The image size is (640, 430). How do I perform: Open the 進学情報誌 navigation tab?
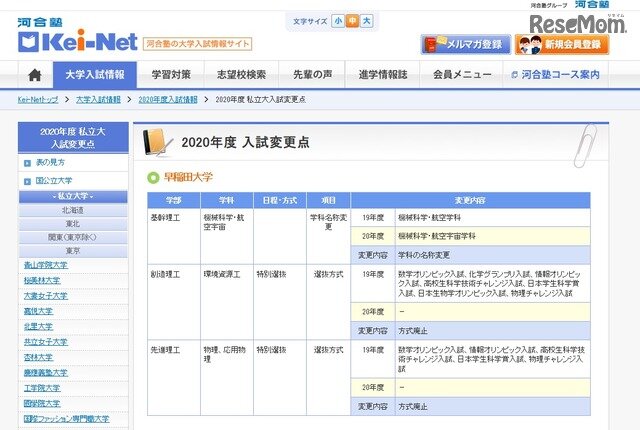point(383,75)
